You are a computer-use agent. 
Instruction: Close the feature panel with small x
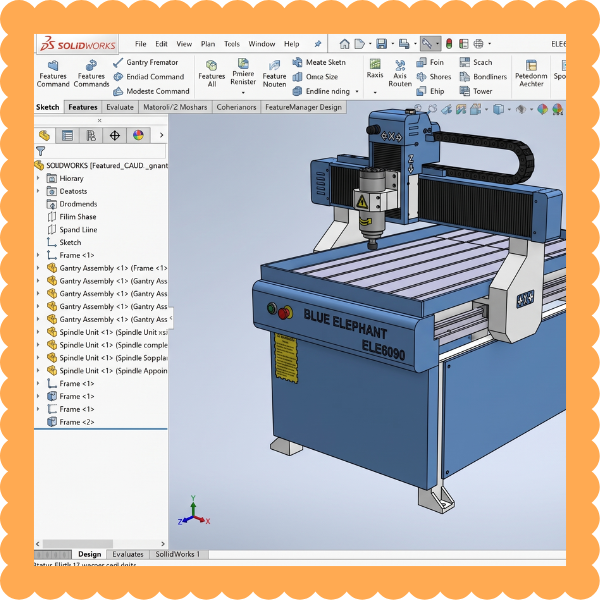pos(99,121)
